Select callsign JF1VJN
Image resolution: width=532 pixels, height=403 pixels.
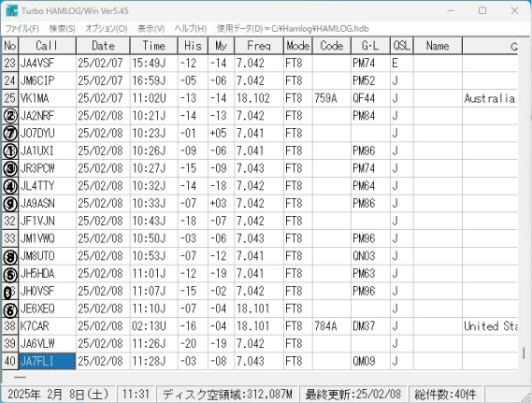pos(37,222)
